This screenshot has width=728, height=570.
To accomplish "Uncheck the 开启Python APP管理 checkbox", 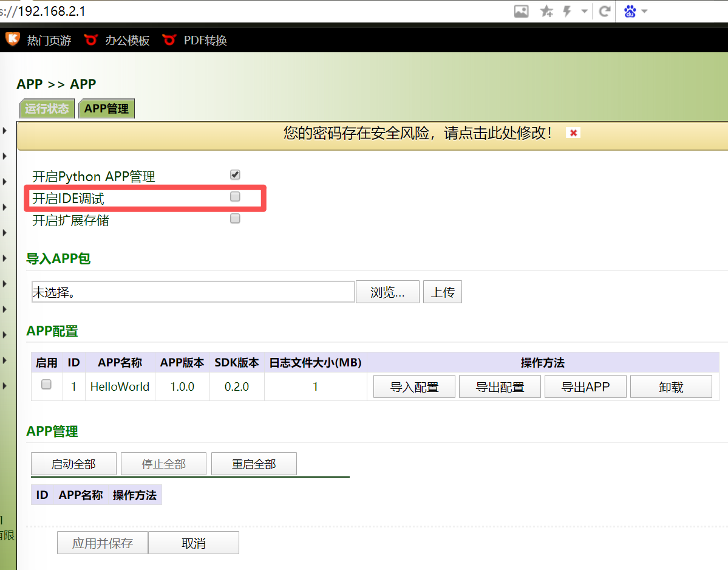I will (235, 175).
